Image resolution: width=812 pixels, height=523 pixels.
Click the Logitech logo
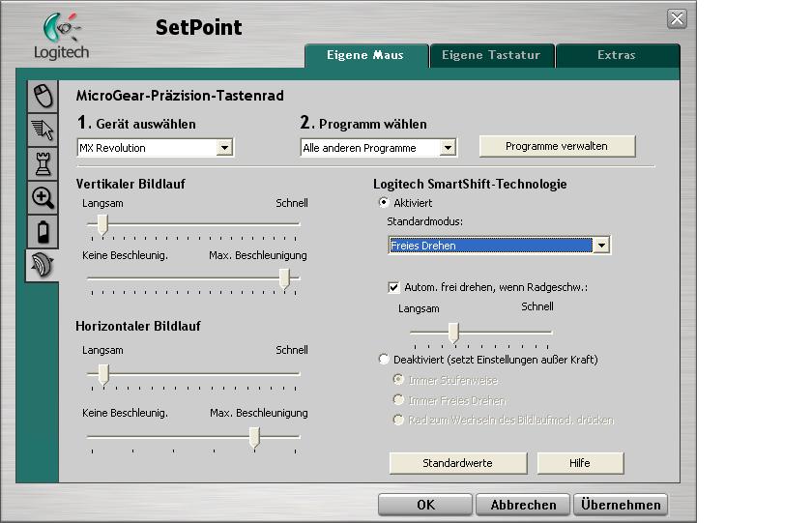click(x=61, y=36)
